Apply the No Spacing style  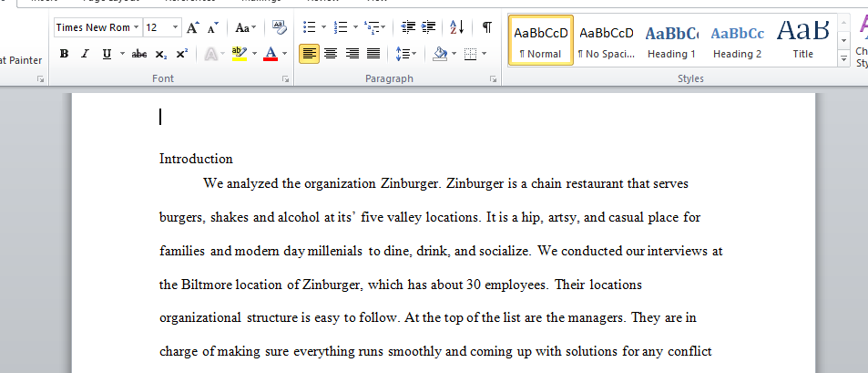coord(607,40)
